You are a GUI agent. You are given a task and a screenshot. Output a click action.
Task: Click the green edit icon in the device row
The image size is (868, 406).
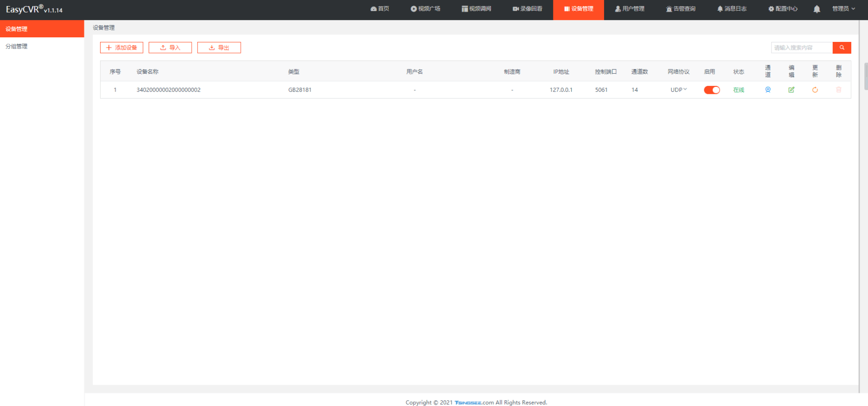791,90
